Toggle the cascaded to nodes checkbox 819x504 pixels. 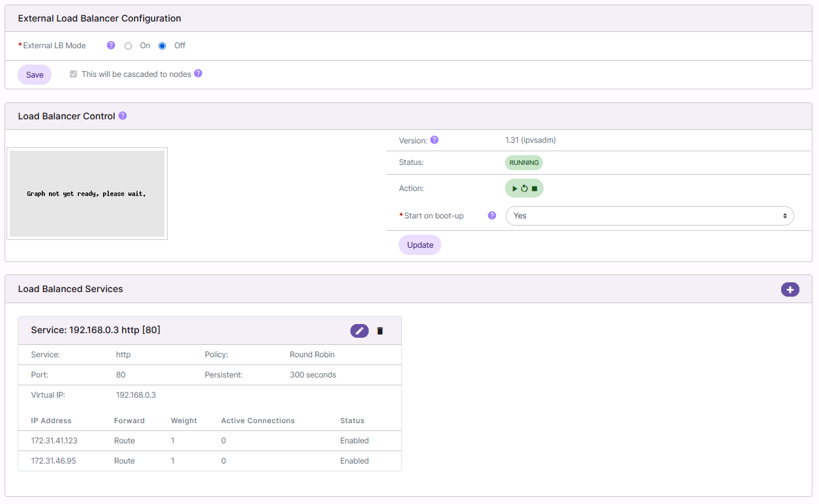click(x=73, y=74)
